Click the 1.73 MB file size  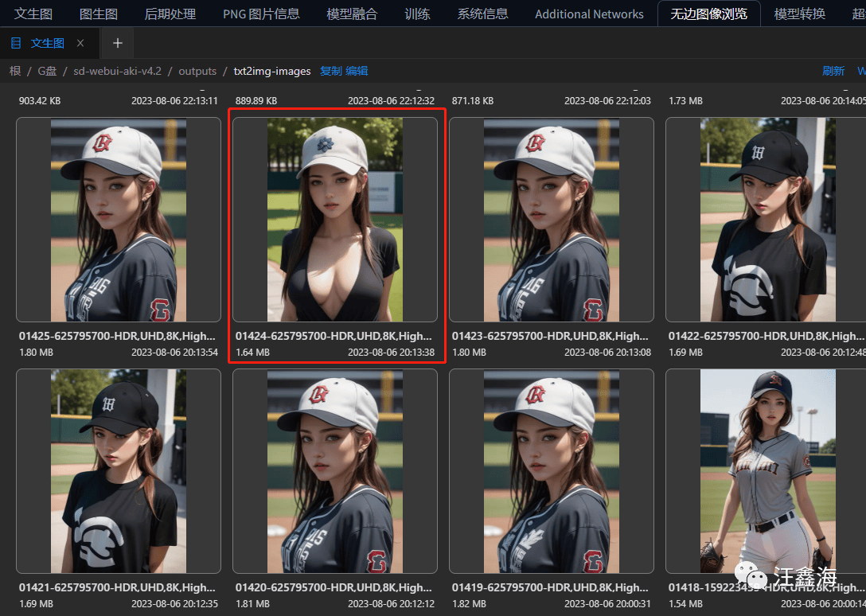click(685, 100)
